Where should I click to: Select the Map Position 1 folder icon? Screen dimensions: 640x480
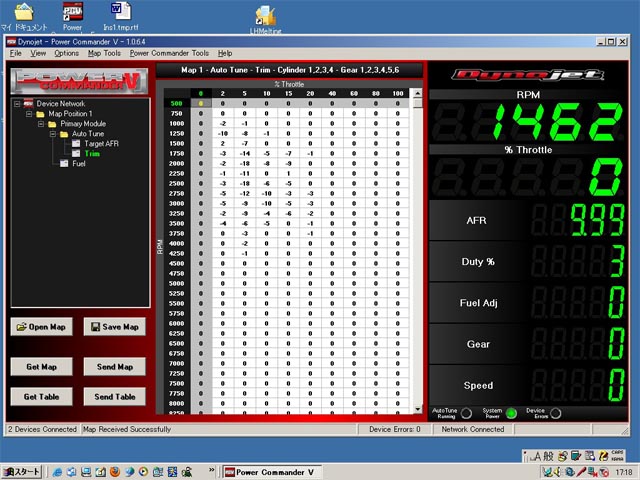(40, 114)
